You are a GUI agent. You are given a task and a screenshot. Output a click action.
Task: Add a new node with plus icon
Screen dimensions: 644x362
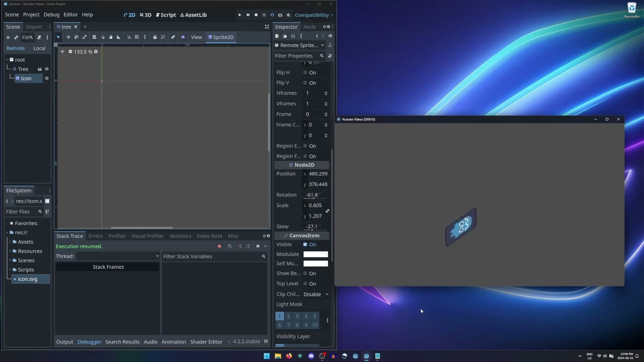point(8,37)
